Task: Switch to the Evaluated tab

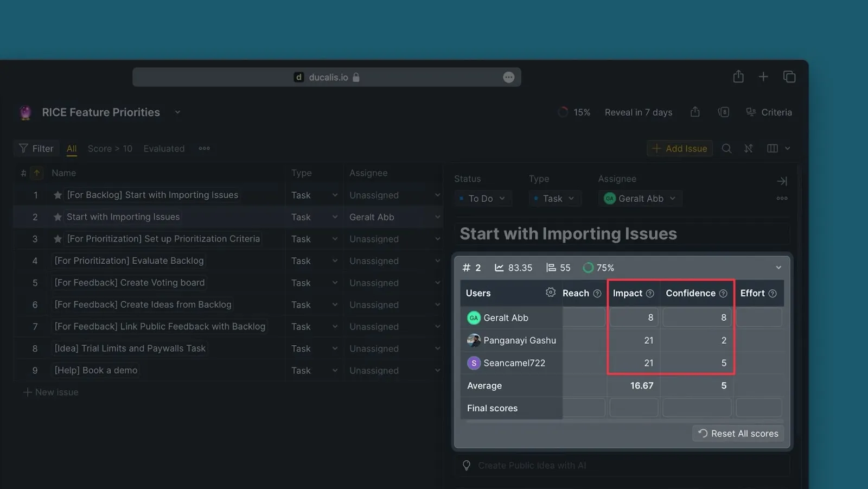Action: point(164,149)
